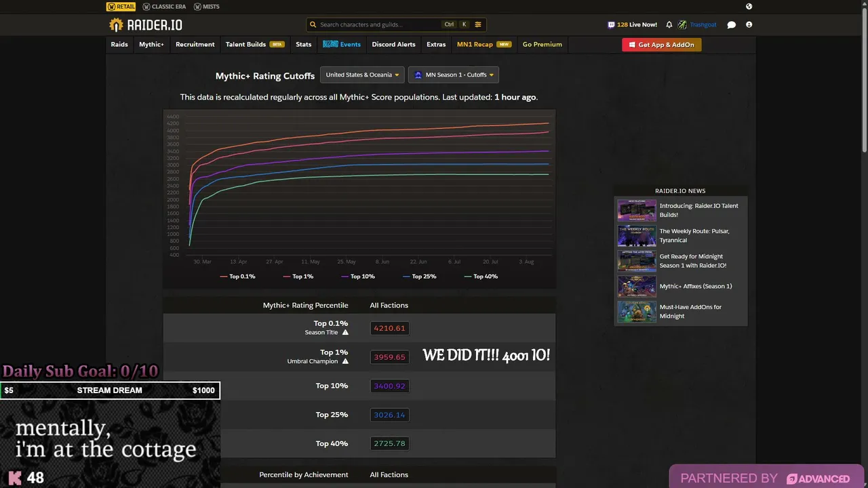Read 'Must-Have AddOns for Midnight' article
The width and height of the screenshot is (868, 488).
(690, 312)
